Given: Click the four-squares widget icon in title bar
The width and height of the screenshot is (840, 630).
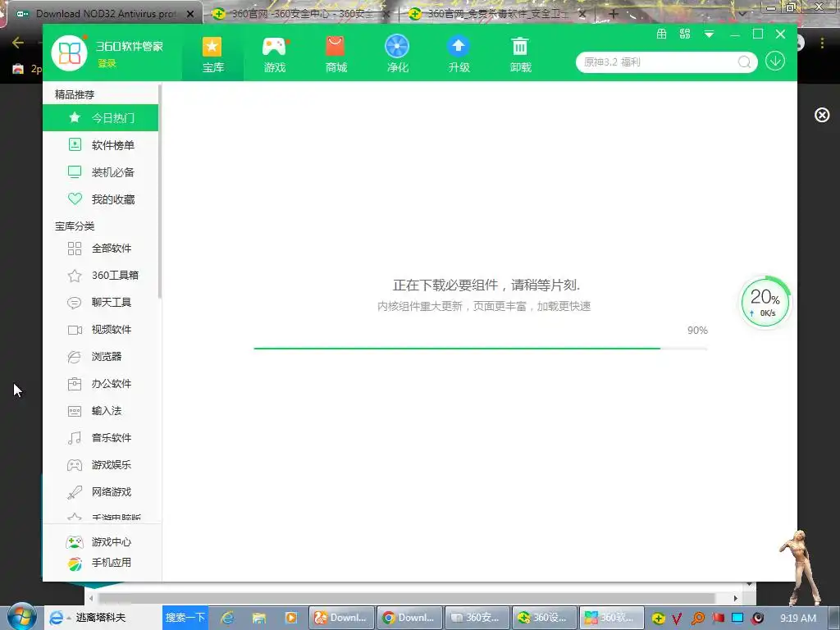Looking at the screenshot, I should click(x=685, y=34).
